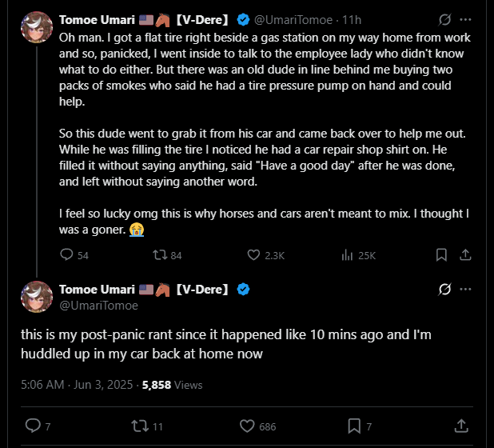Reply to the first tweet with 54 comments
The image size is (494, 448).
tap(68, 255)
